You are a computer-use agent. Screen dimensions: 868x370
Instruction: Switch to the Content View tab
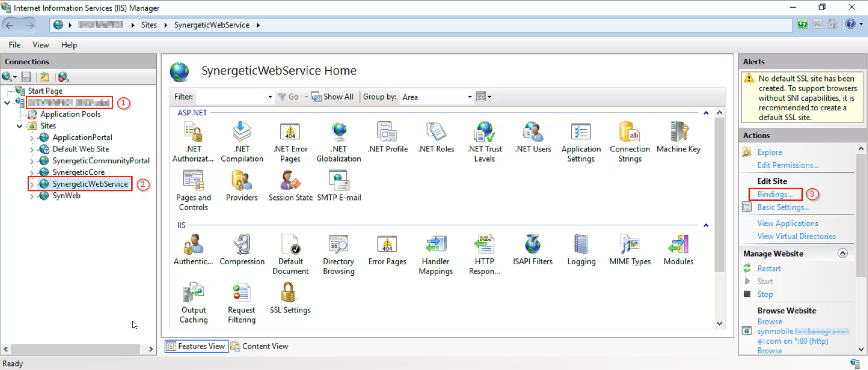(259, 346)
